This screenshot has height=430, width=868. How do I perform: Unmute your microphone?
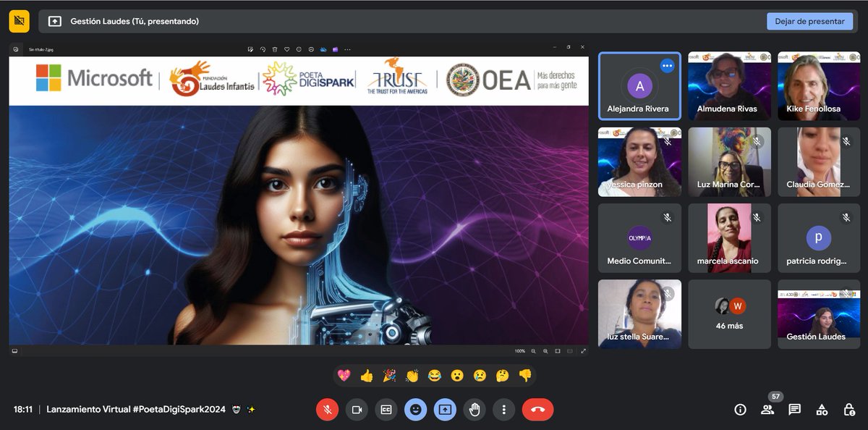pos(327,409)
